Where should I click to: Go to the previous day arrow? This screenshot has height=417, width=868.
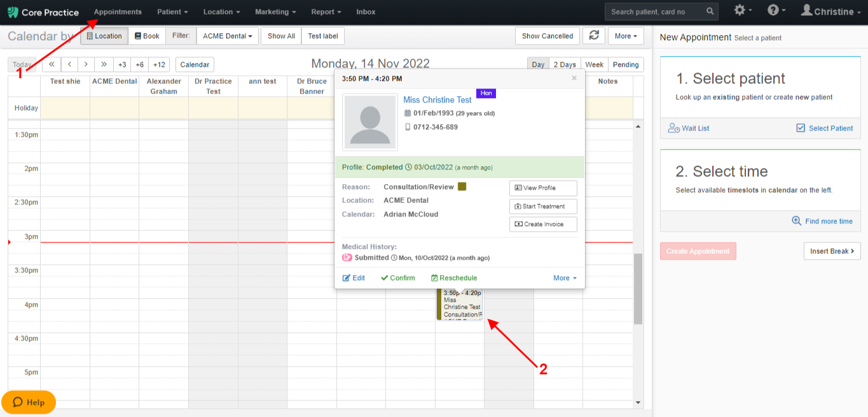(x=69, y=64)
